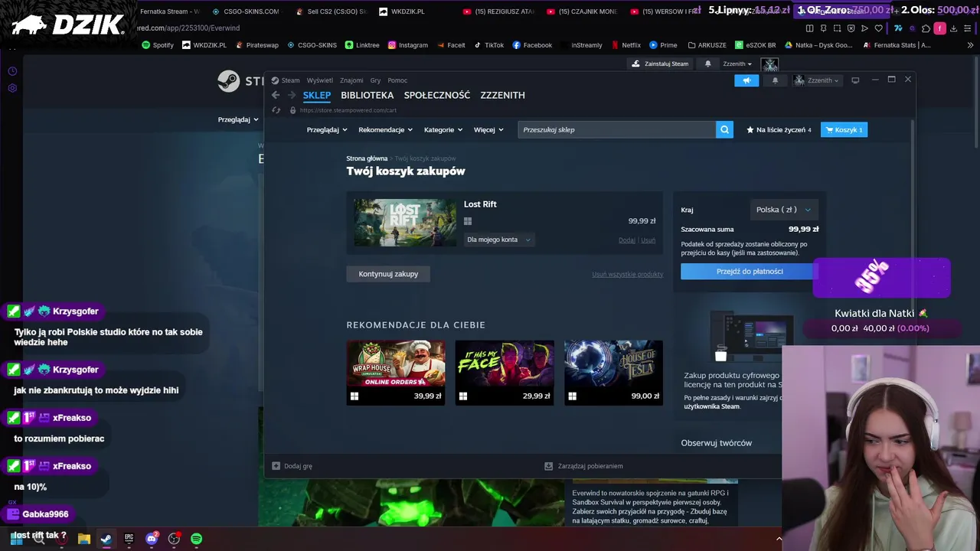Switch to the SPOŁECZNOŚĆ tab
Screen dimensions: 980x551
(437, 95)
